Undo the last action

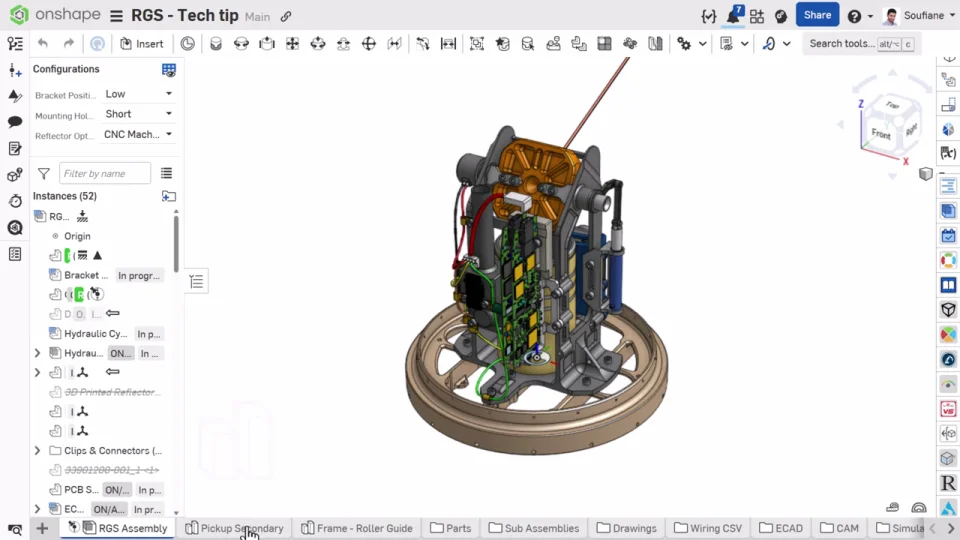pyautogui.click(x=43, y=43)
